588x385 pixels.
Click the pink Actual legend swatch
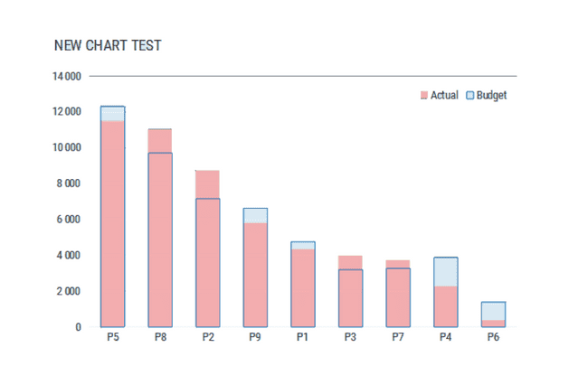[423, 95]
